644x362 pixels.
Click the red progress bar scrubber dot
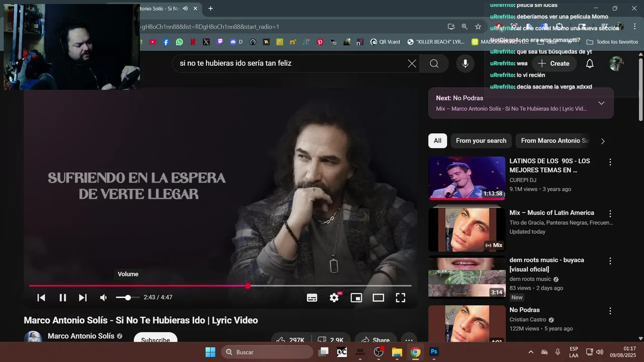click(248, 286)
